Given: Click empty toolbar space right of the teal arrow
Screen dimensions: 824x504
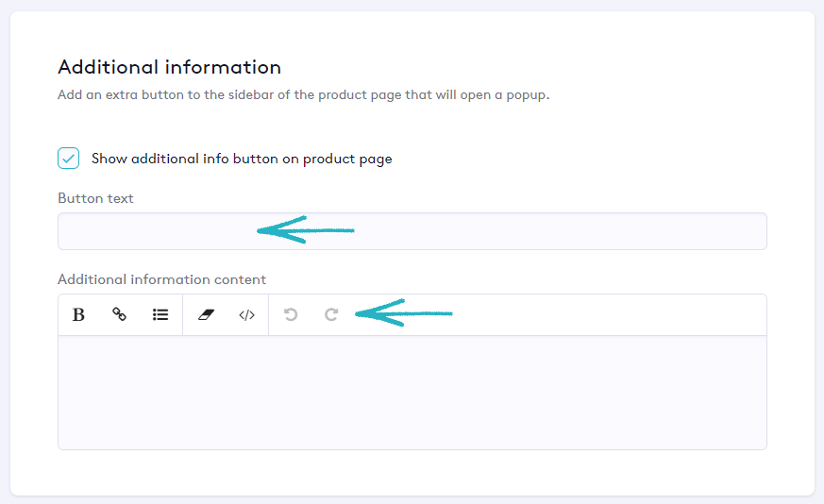Looking at the screenshot, I should (604, 315).
